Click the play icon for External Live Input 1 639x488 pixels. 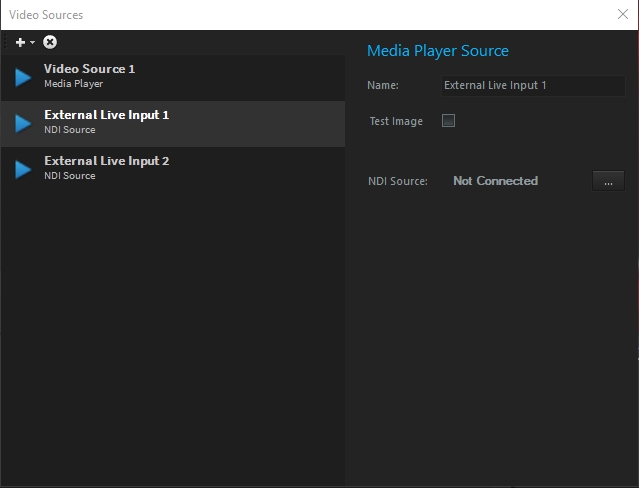pyautogui.click(x=22, y=123)
